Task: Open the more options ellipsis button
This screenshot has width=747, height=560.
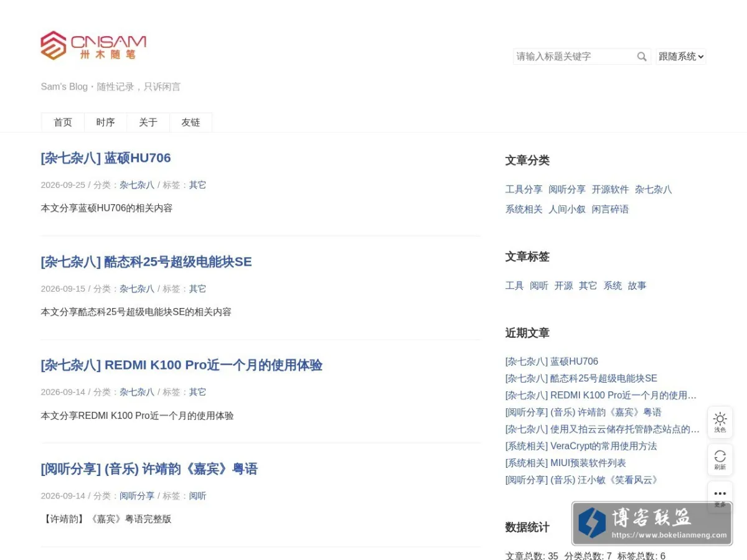Action: (720, 496)
